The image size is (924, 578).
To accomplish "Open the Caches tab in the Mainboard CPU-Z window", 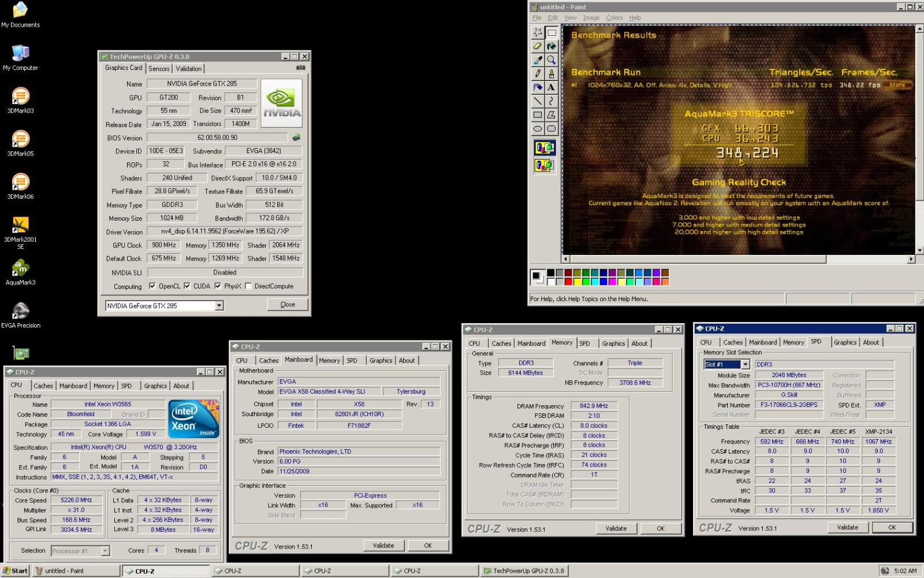I will coord(269,360).
